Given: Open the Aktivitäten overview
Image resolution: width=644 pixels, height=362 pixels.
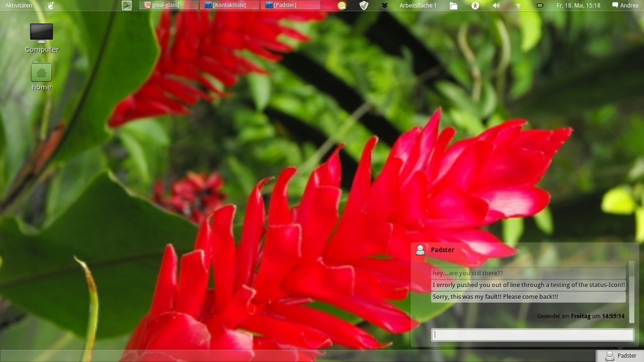Looking at the screenshot, I should pos(19,6).
